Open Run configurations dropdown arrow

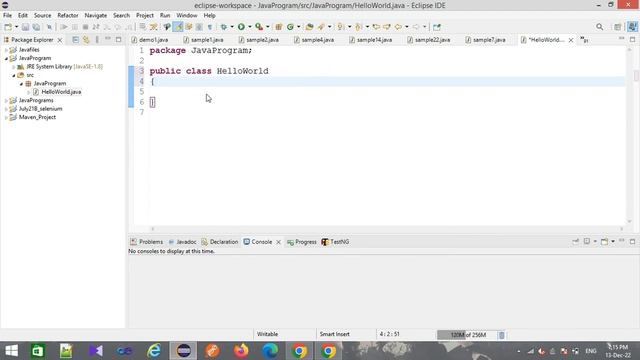[249, 27]
